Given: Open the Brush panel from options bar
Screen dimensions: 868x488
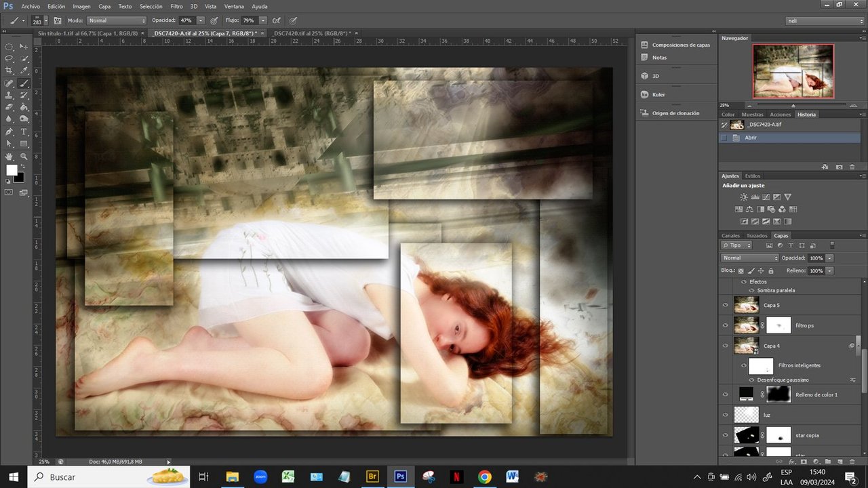Looking at the screenshot, I should (58, 21).
